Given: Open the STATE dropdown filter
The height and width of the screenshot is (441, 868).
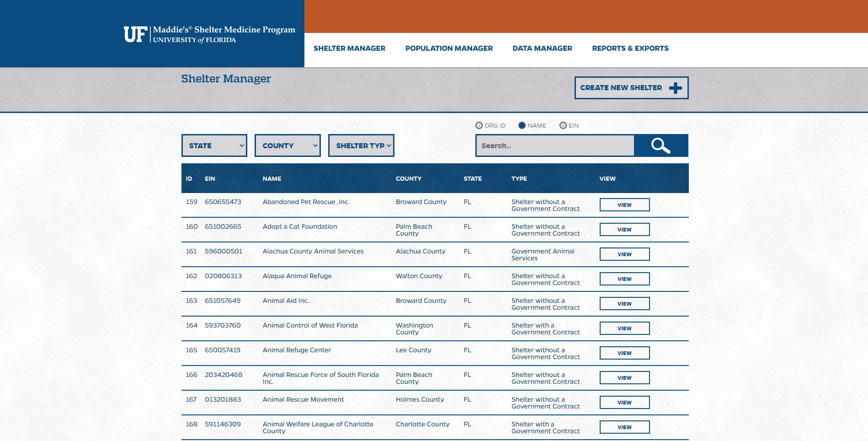Looking at the screenshot, I should (214, 145).
